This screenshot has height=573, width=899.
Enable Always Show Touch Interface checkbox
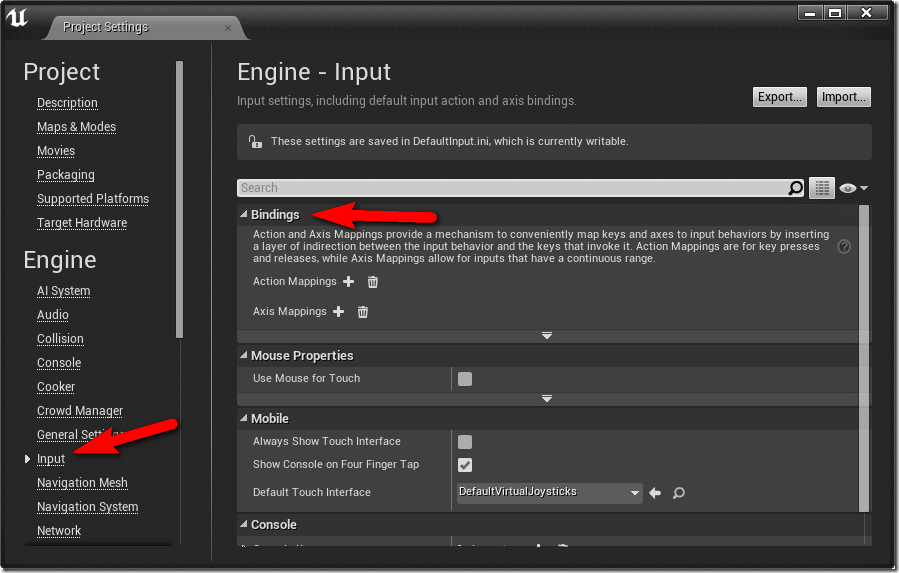pyautogui.click(x=465, y=442)
